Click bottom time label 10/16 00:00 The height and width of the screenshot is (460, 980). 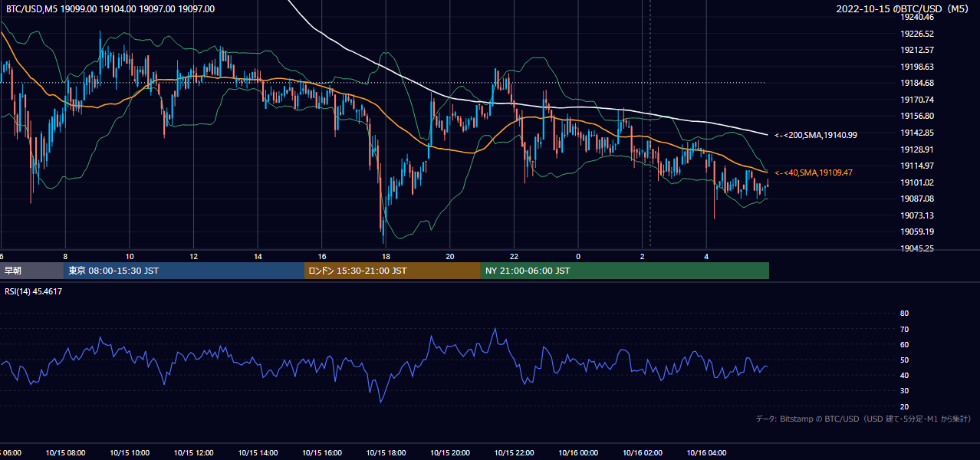click(x=578, y=453)
